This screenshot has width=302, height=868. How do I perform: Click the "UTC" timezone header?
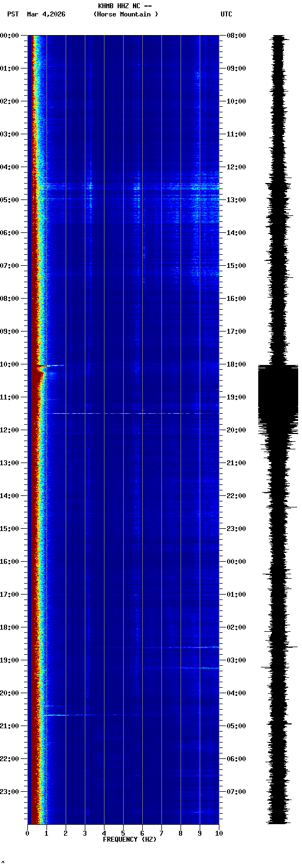tap(226, 14)
